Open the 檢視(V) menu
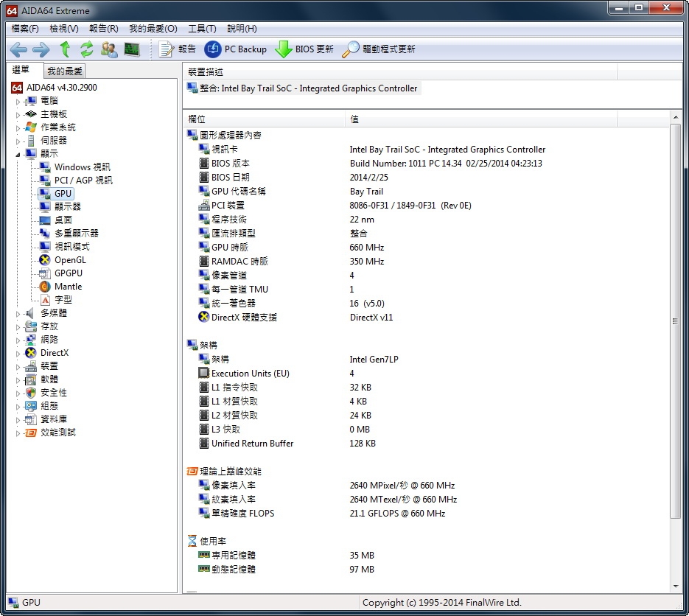This screenshot has height=616, width=689. pos(64,29)
